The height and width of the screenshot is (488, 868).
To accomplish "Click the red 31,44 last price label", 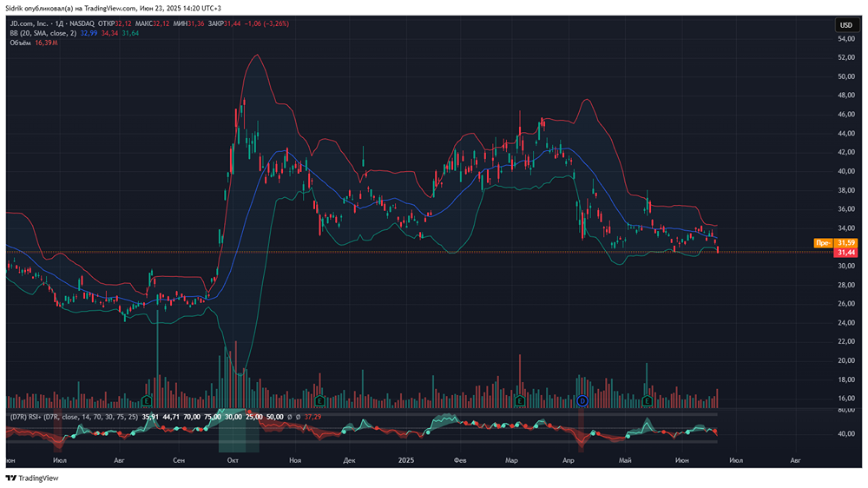I will pos(845,252).
